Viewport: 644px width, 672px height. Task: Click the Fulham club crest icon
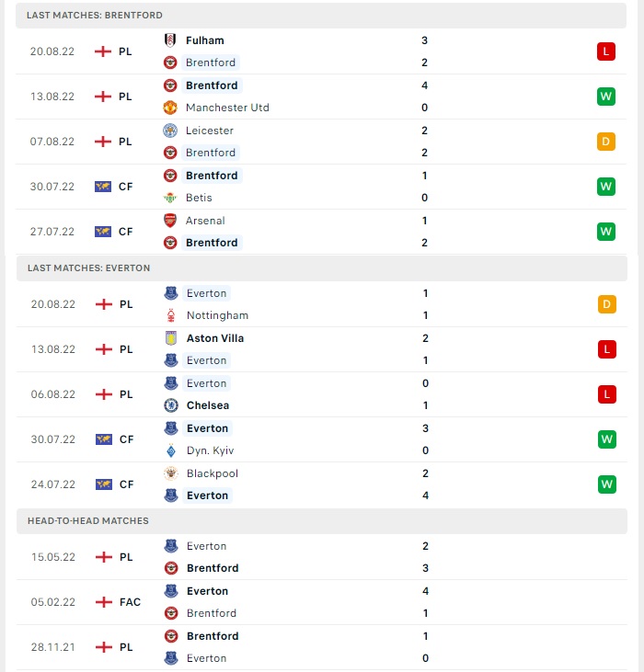pyautogui.click(x=170, y=40)
